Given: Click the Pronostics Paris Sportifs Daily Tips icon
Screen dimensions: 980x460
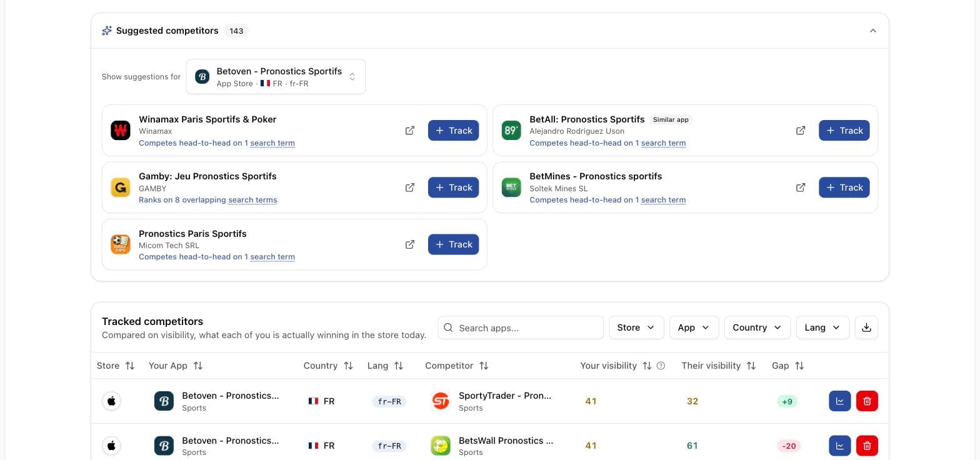Looking at the screenshot, I should [121, 244].
